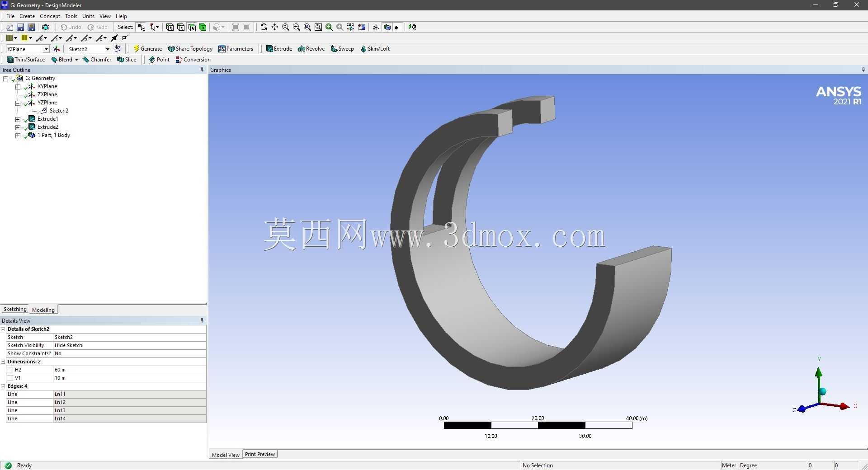The image size is (868, 470).
Task: Click the Chamfer button
Action: coord(97,60)
